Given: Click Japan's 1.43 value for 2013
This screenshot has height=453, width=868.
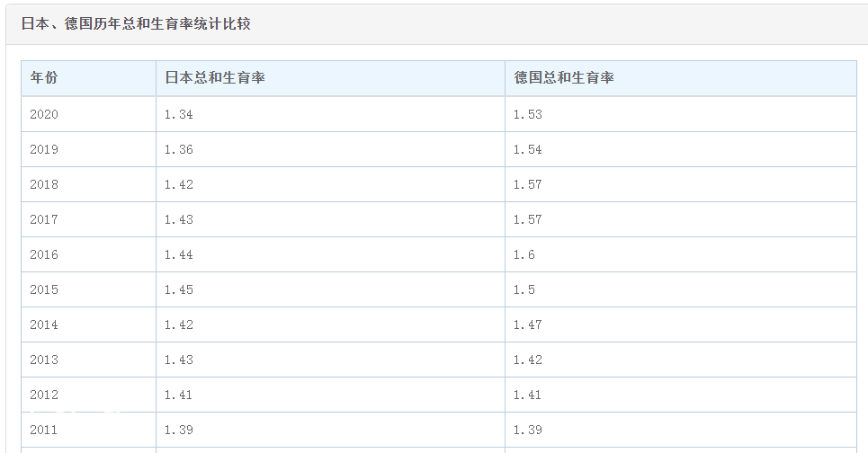Looking at the screenshot, I should 179,360.
